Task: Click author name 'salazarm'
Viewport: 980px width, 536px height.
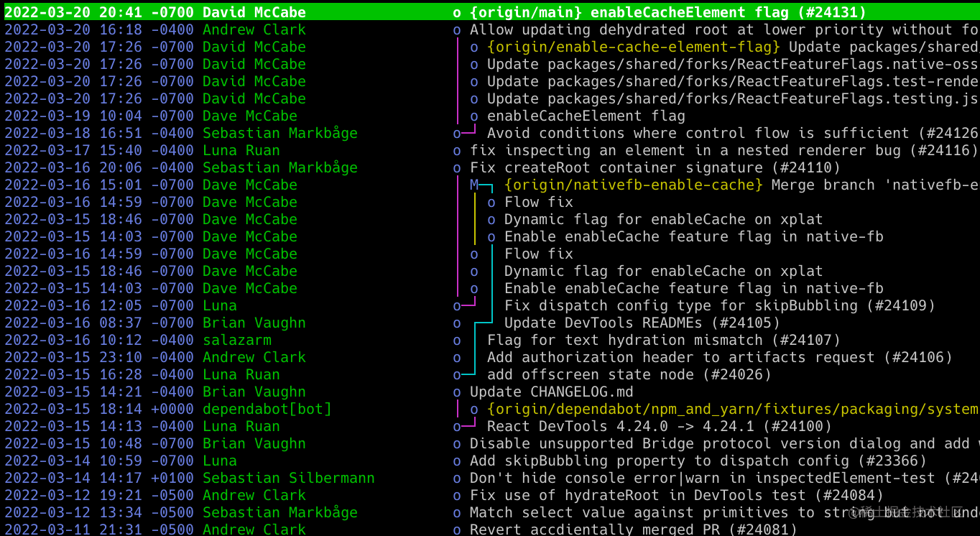Action: [237, 340]
